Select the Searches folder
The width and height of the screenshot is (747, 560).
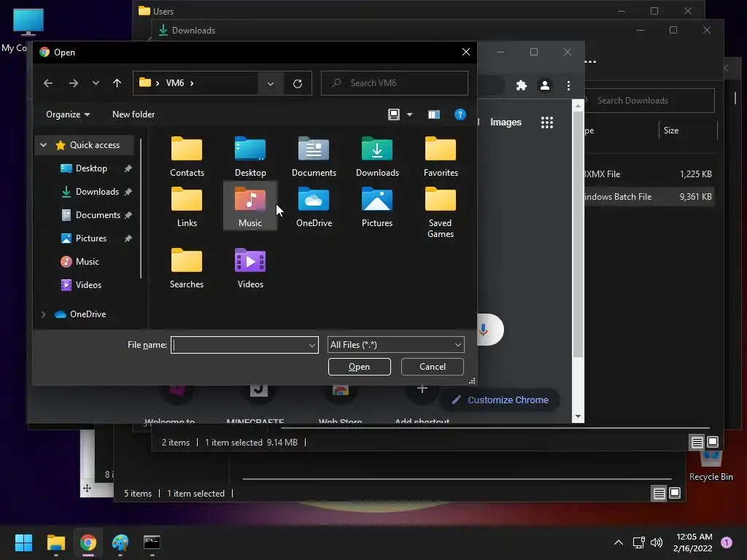pos(187,268)
